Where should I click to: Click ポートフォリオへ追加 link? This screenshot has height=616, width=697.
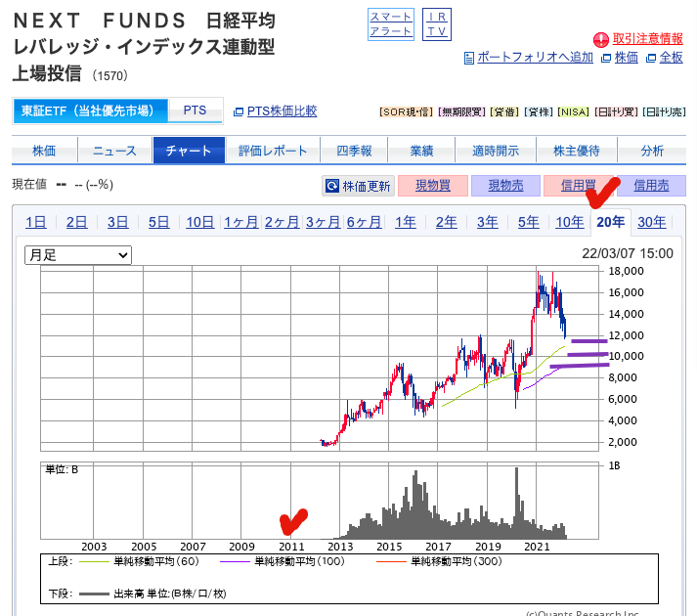pos(535,58)
